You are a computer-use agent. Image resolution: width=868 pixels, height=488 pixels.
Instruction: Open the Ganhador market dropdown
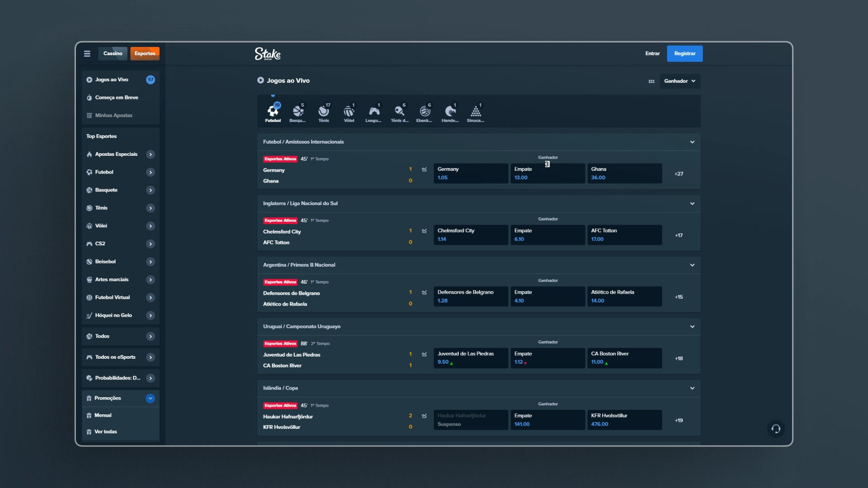point(680,81)
